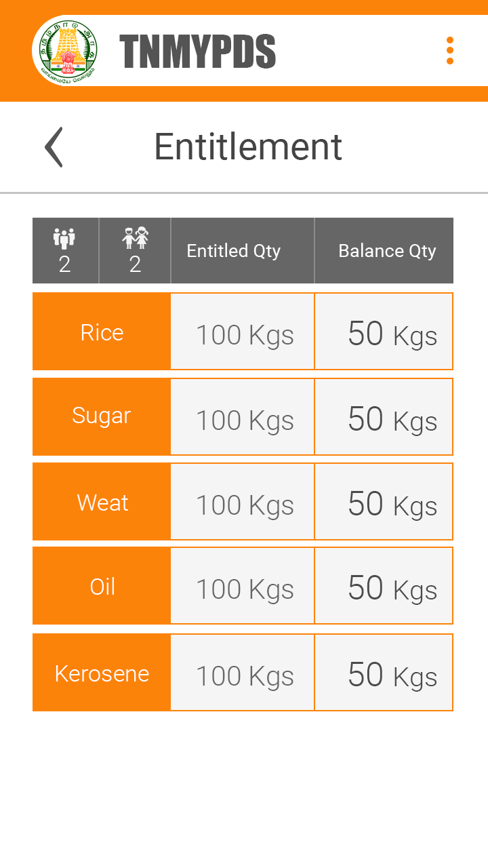
Task: Select the Oil commodity row label
Action: (102, 587)
